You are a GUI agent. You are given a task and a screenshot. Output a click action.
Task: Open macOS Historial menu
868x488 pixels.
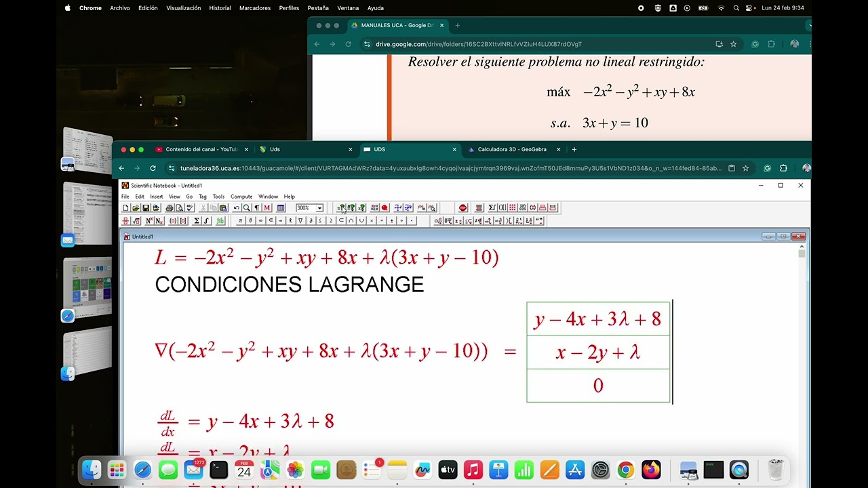click(220, 8)
